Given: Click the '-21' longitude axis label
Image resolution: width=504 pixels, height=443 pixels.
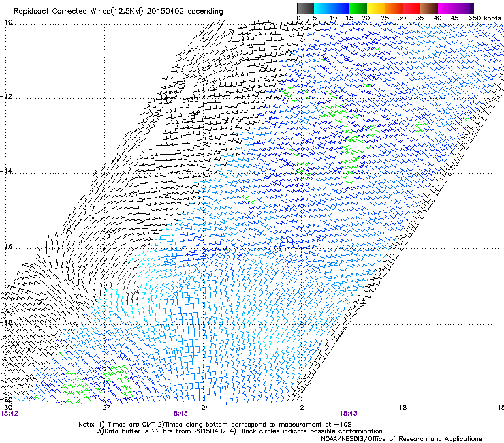Looking at the screenshot, I should pyautogui.click(x=301, y=408).
